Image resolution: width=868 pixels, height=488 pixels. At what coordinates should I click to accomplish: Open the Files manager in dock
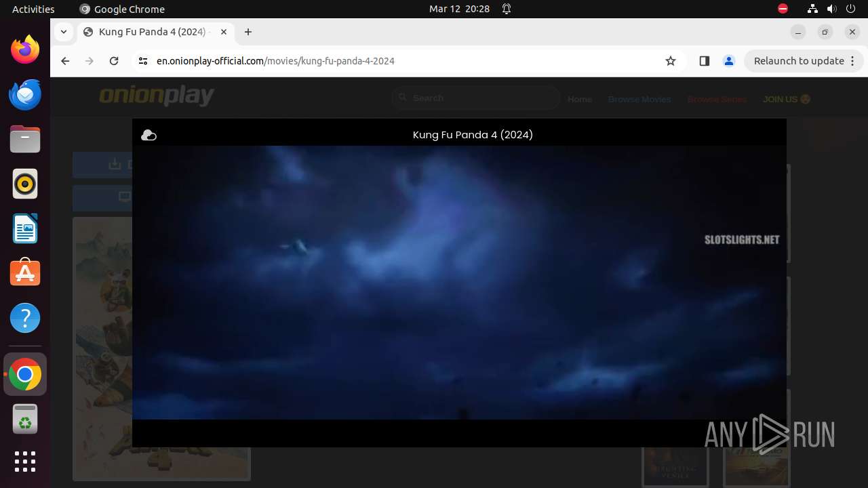click(25, 139)
